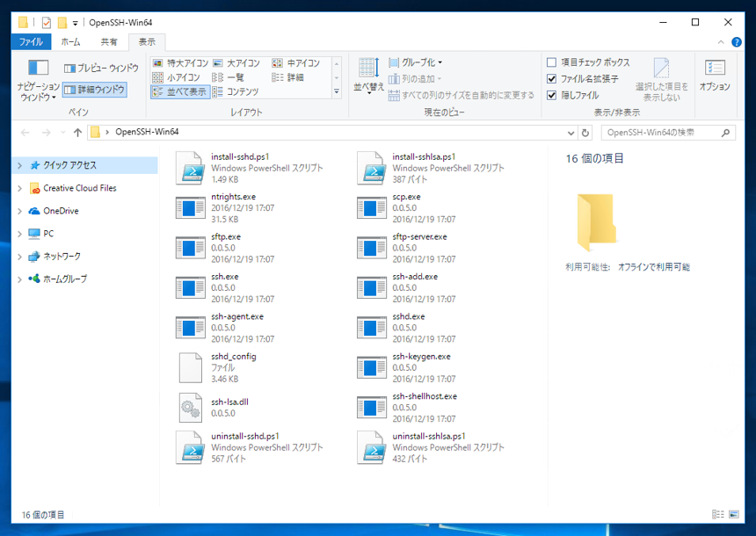Click OpenSSH-Win64 breadcrumb in address bar
The image size is (756, 536).
(x=147, y=132)
